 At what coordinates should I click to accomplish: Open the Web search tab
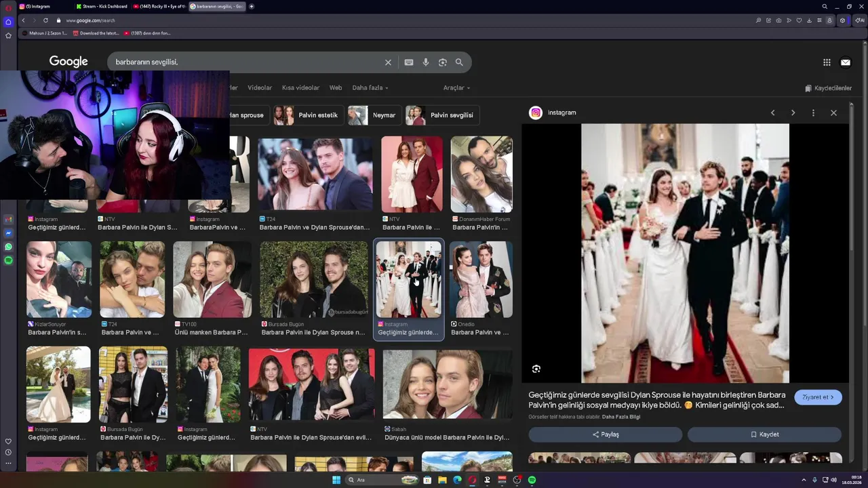336,87
